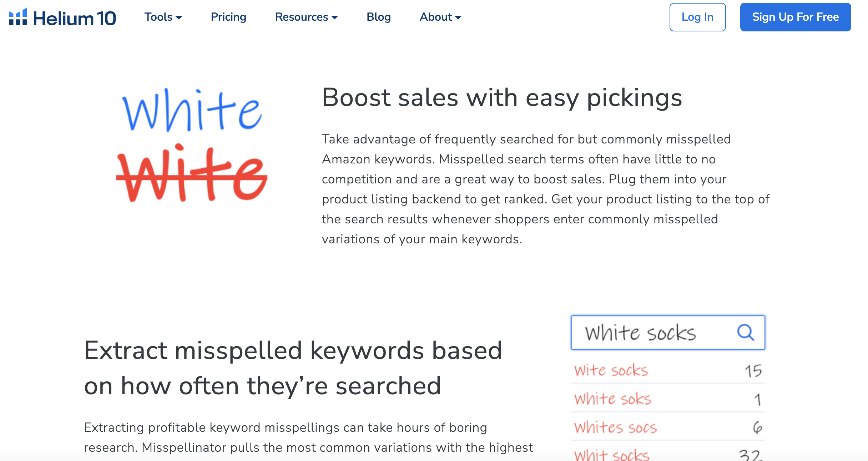Click the Log In button
Screen dimensions: 868x461
(697, 17)
